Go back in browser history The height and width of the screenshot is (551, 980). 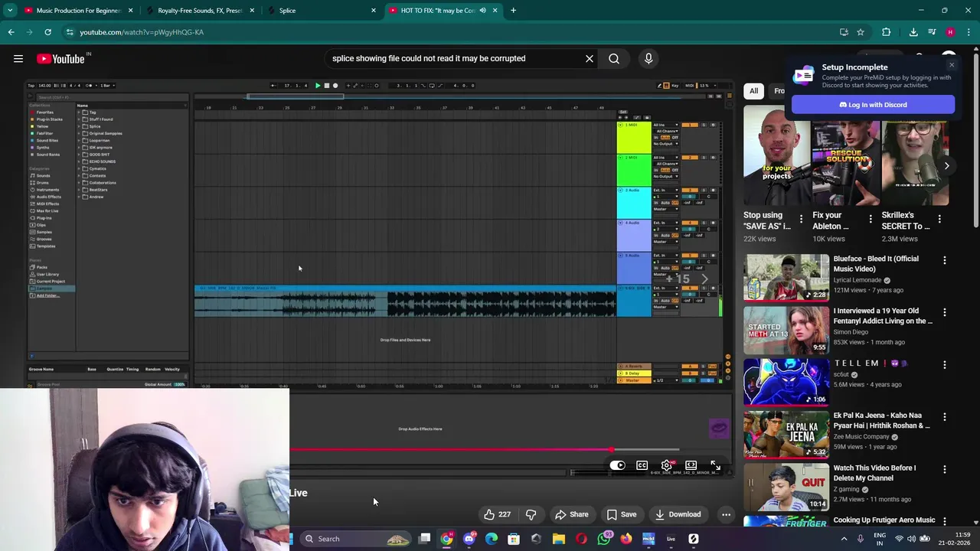coord(11,32)
